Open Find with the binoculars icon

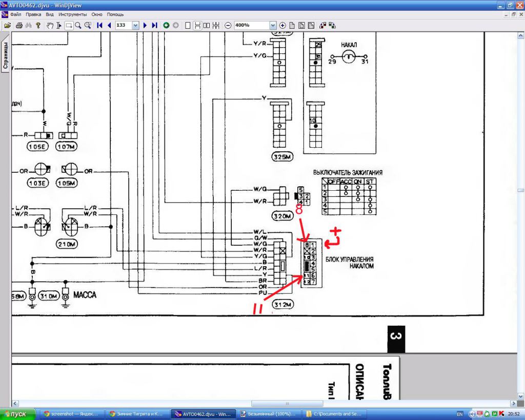coord(28,25)
